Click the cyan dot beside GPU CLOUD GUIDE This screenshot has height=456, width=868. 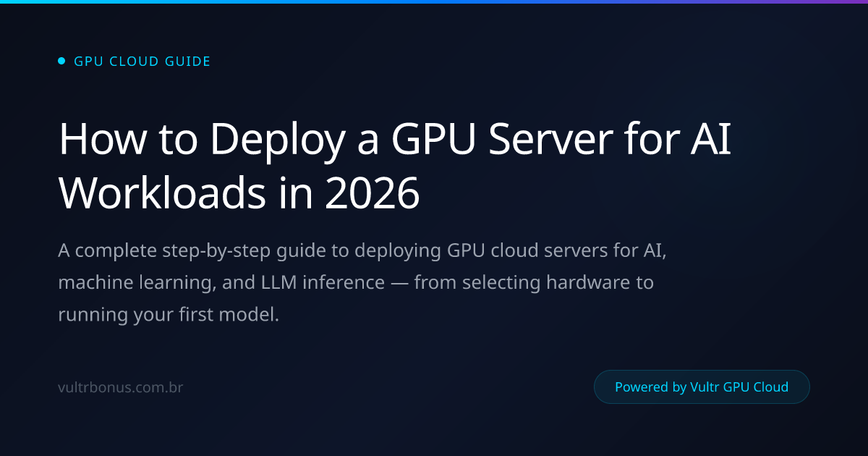[x=61, y=62]
